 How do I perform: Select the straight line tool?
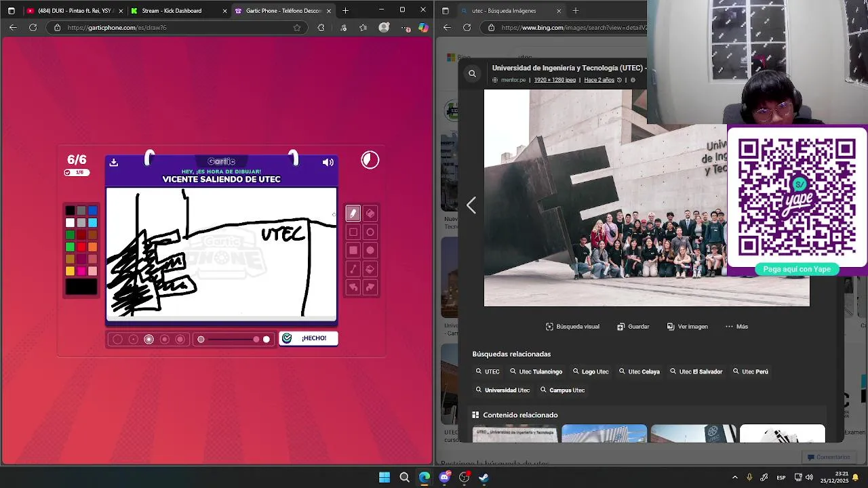[353, 269]
